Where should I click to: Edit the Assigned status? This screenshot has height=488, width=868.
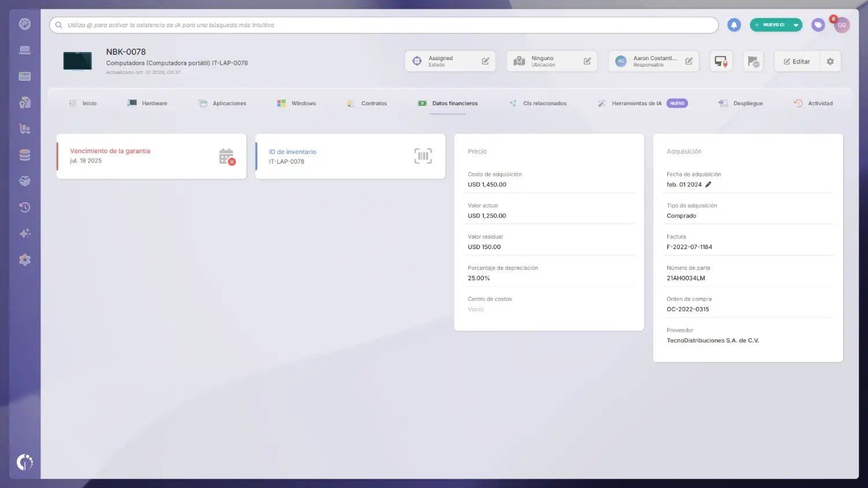(486, 61)
